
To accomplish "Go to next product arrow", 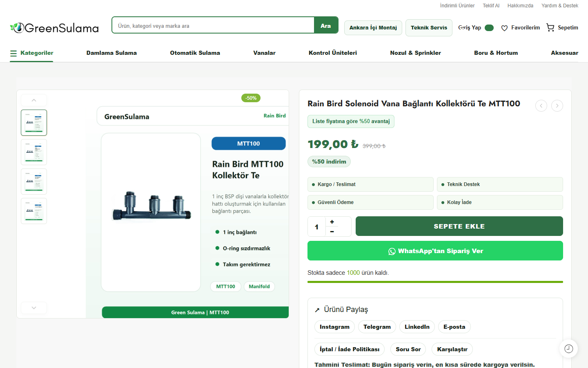I will click(x=557, y=105).
